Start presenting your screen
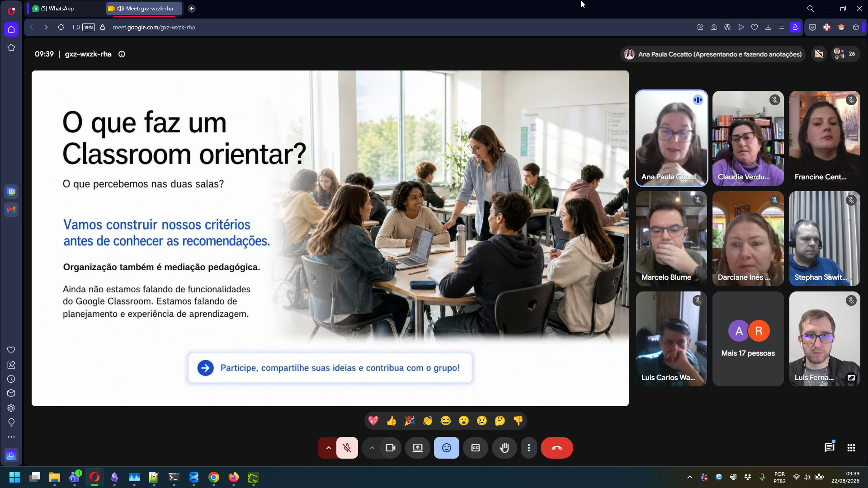Screen dimensions: 868x488 click(418, 448)
